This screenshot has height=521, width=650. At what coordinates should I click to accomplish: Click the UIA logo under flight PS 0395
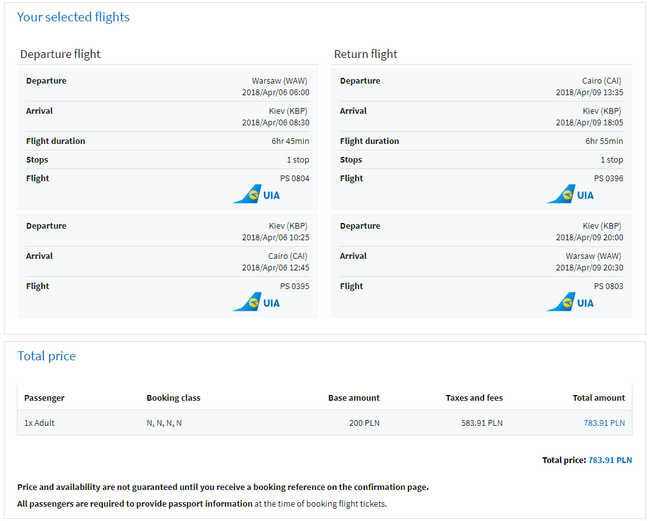click(257, 302)
